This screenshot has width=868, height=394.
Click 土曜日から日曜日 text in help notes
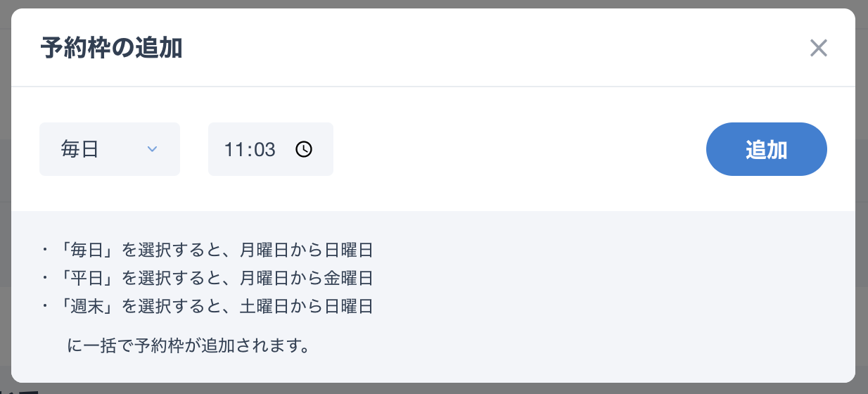(306, 306)
